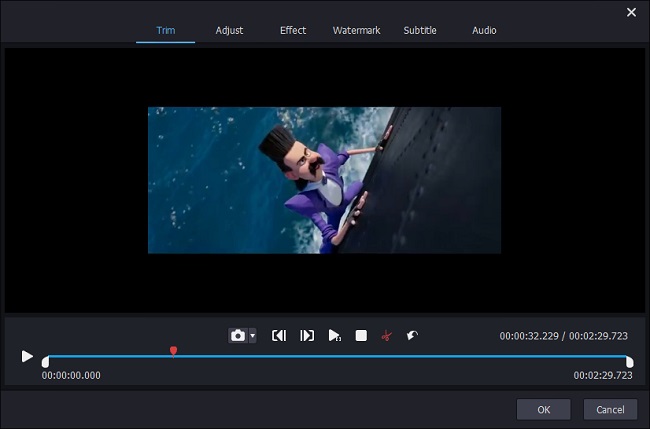Image resolution: width=650 pixels, height=429 pixels.
Task: Confirm with the OK button
Action: 543,410
